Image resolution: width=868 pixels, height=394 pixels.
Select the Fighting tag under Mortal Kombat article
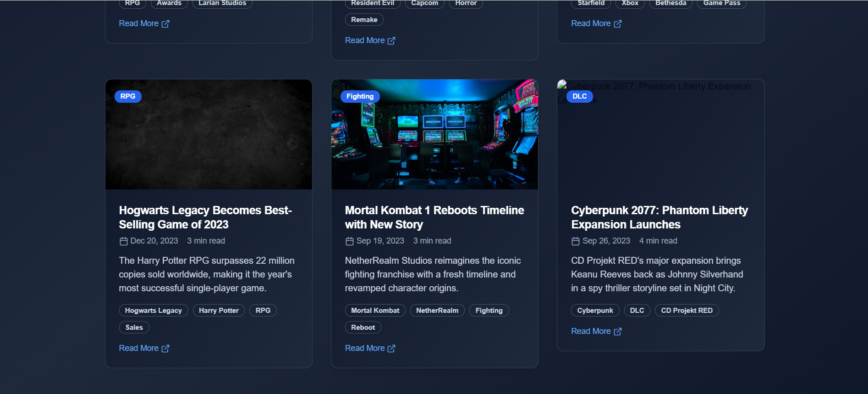coord(489,311)
